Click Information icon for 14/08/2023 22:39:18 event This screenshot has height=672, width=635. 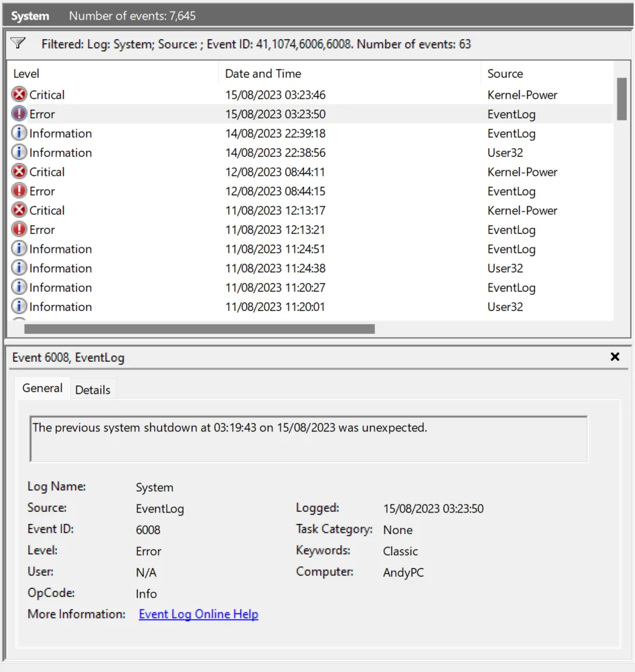pyautogui.click(x=20, y=133)
